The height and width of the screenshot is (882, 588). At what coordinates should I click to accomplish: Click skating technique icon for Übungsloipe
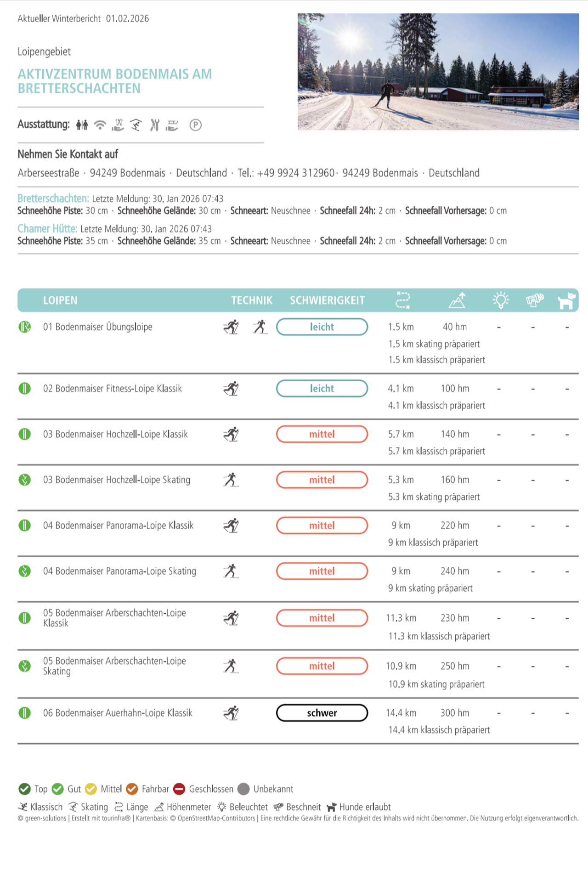pos(260,327)
